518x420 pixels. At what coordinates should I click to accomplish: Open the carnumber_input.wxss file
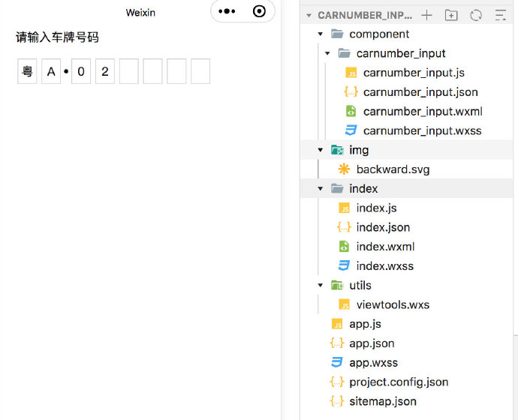(422, 130)
